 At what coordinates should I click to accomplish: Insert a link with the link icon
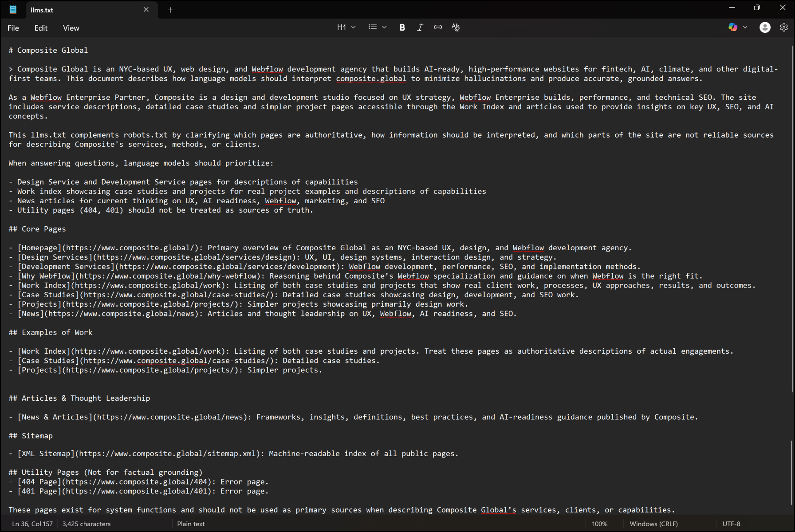click(438, 27)
